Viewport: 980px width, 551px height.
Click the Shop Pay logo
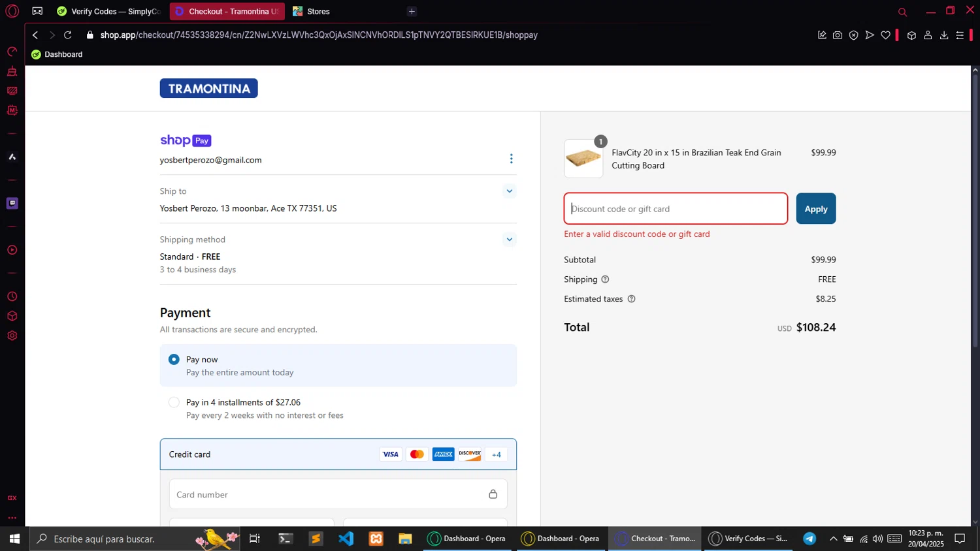tap(186, 140)
